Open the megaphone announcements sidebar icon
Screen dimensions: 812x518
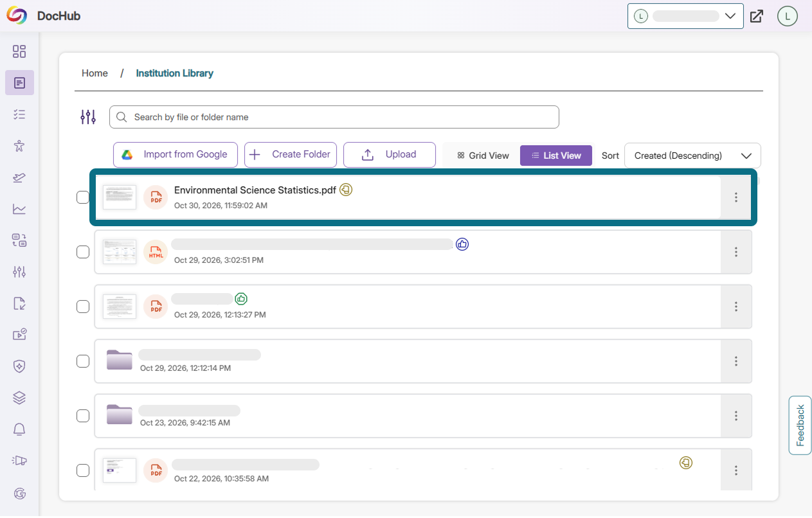coord(19,461)
